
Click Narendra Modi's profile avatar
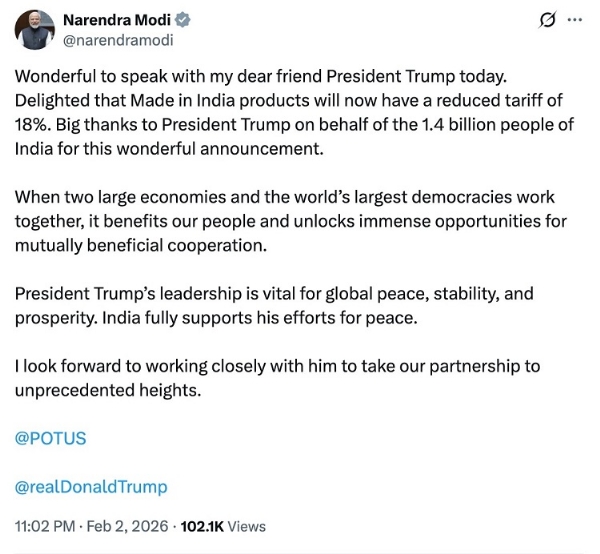pyautogui.click(x=35, y=31)
